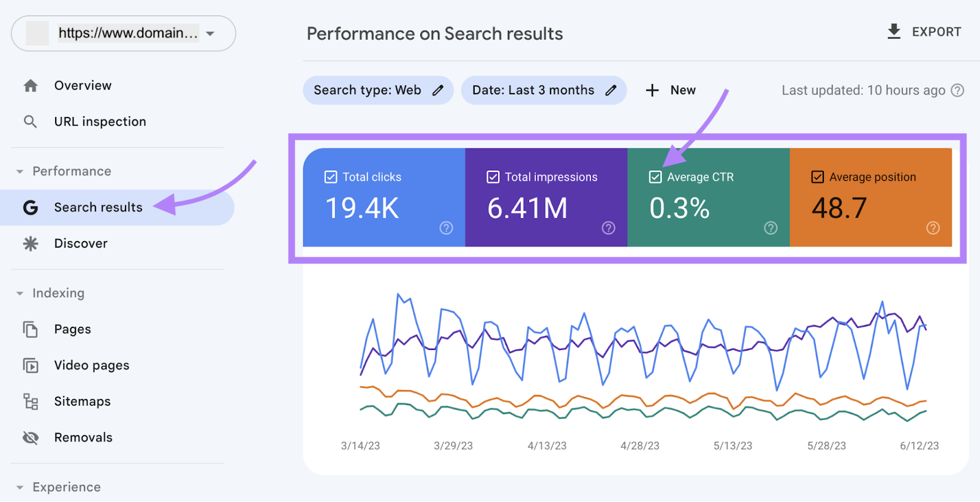Add a New filter

click(x=671, y=91)
